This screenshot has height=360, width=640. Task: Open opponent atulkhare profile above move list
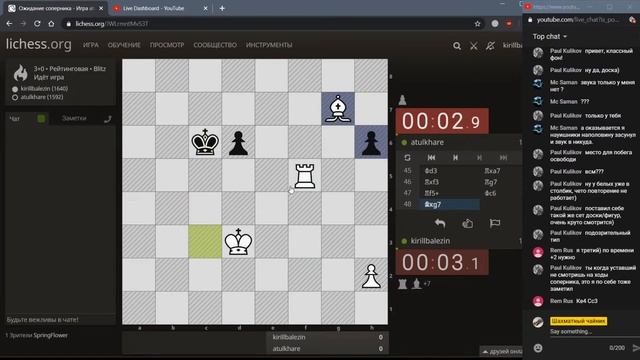tap(427, 142)
